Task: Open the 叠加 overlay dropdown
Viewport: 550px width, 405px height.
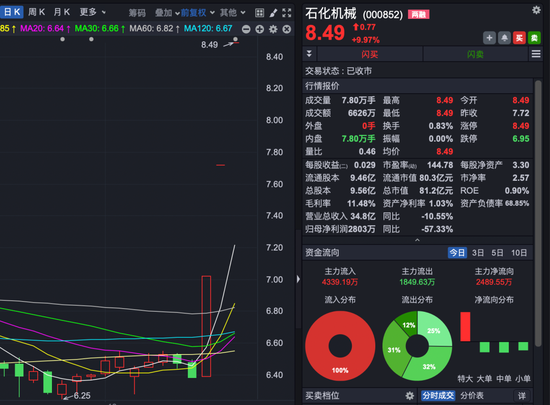Action: coord(167,13)
